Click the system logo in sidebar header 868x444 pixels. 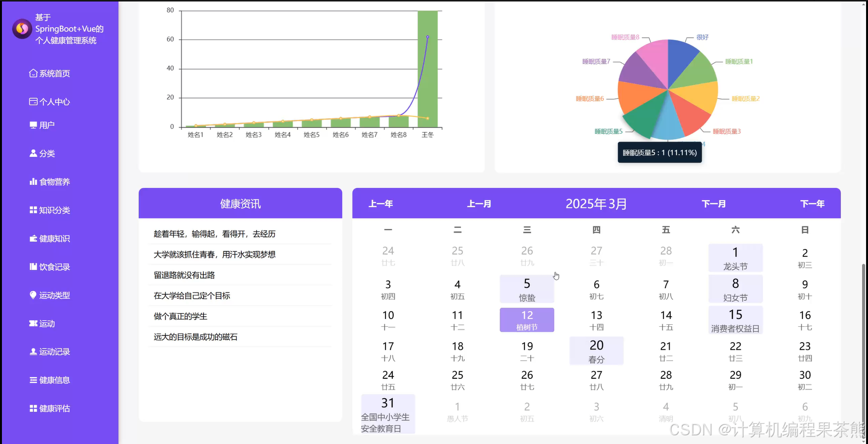22,29
